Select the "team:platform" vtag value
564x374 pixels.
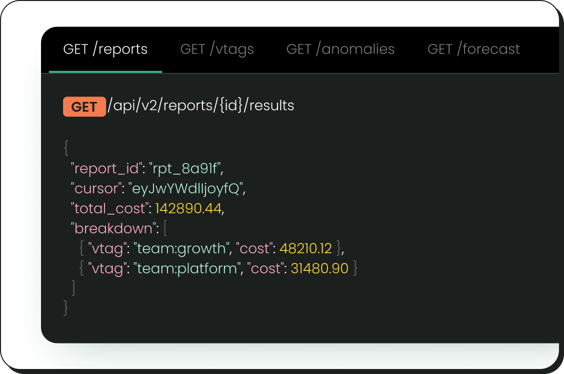click(187, 269)
